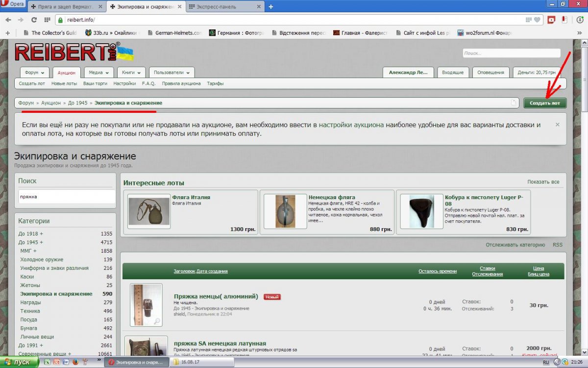Expand the Медиа dropdown menu

coord(98,73)
